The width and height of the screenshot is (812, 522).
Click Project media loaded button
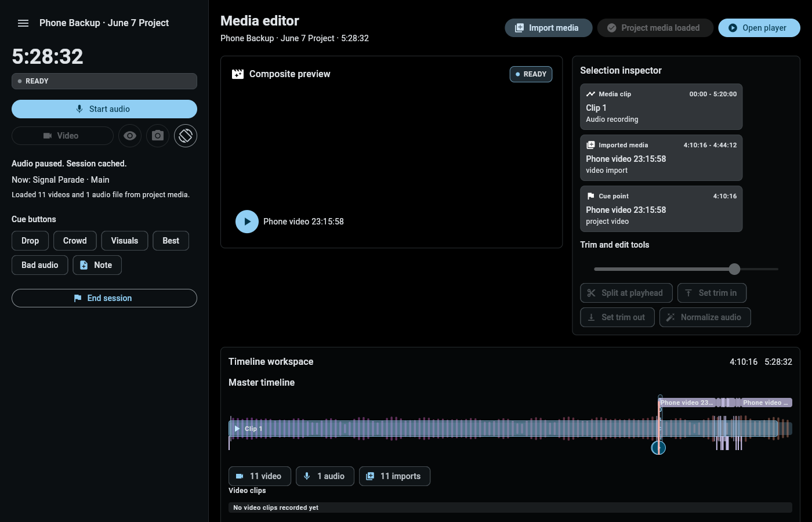point(655,28)
